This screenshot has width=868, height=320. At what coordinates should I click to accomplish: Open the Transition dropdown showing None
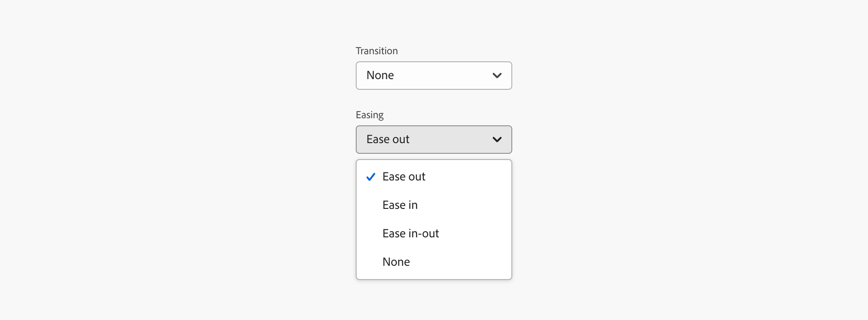434,76
